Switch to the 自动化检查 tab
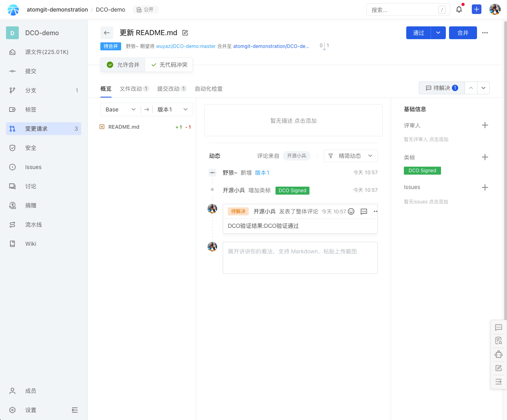The width and height of the screenshot is (507, 420). [209, 89]
